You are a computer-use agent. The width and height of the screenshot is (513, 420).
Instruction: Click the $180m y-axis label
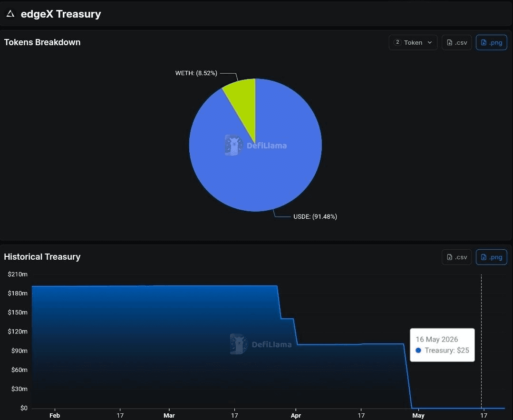tap(18, 293)
